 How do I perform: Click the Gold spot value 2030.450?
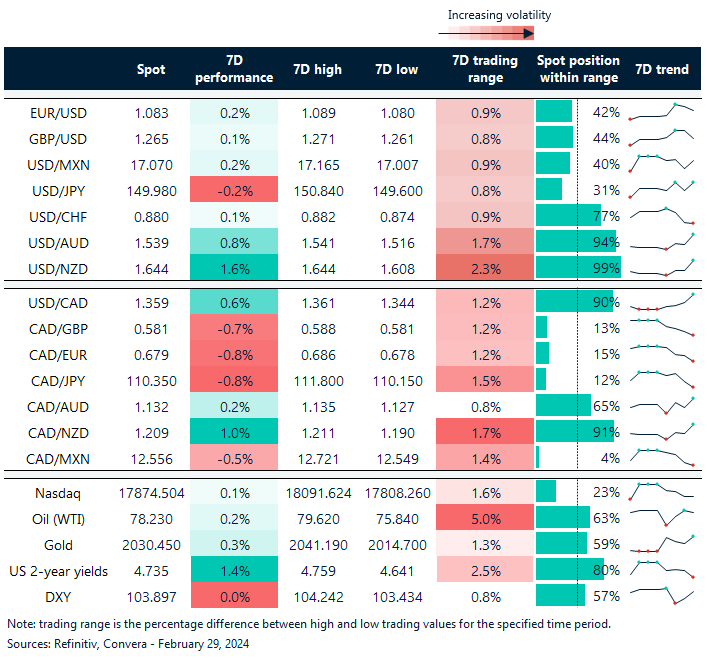(x=151, y=543)
